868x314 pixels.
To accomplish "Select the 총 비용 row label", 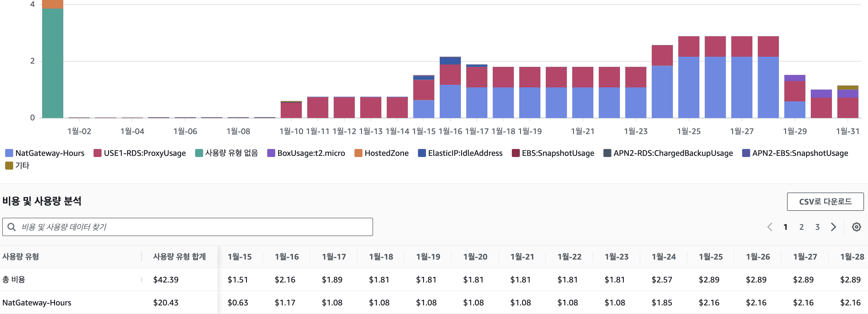I will (x=14, y=280).
